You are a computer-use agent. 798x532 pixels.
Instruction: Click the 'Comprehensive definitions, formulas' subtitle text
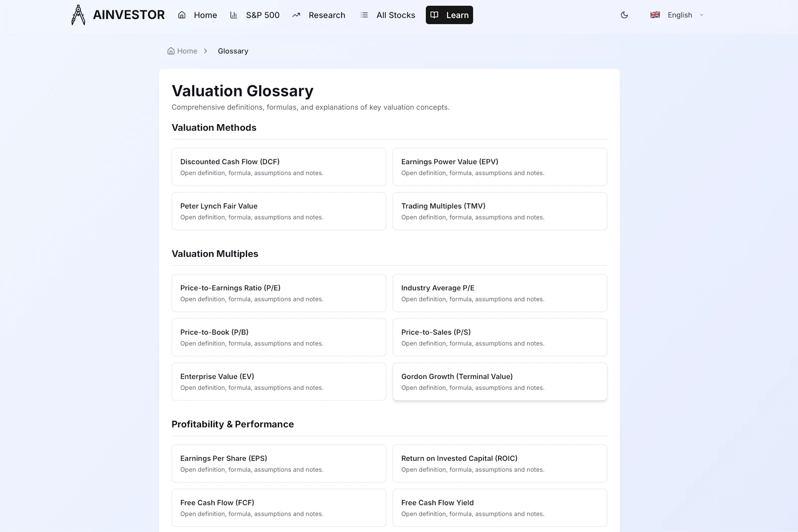click(310, 107)
